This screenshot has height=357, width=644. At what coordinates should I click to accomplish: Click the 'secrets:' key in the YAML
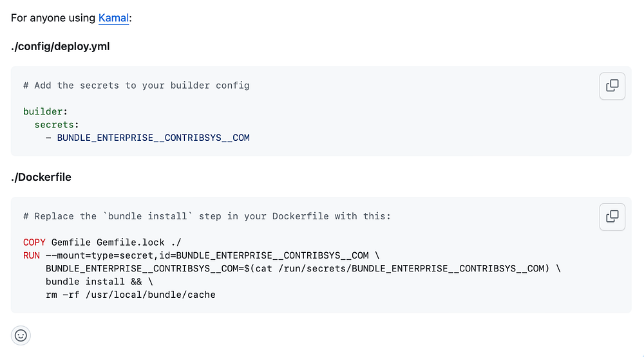[x=57, y=125]
